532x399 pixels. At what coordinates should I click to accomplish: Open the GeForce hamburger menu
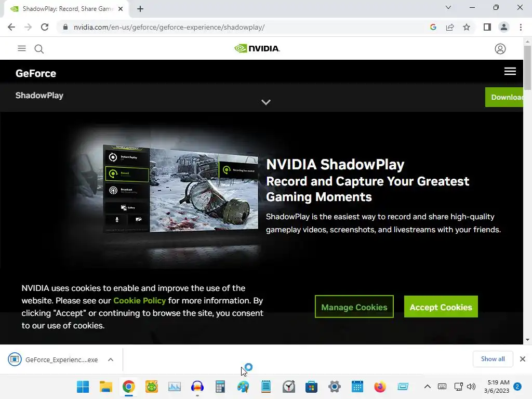click(510, 71)
